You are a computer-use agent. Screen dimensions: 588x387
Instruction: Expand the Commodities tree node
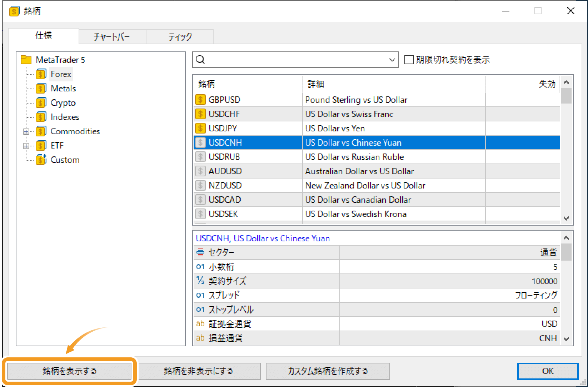[26, 131]
